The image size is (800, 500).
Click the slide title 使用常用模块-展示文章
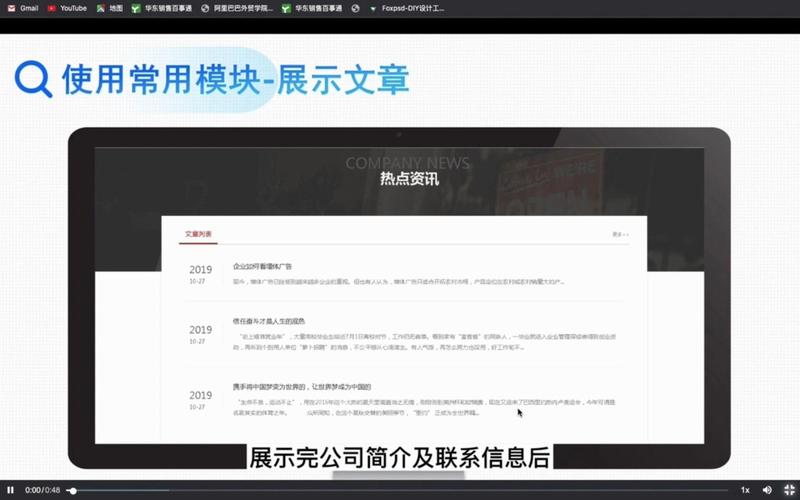[x=236, y=80]
